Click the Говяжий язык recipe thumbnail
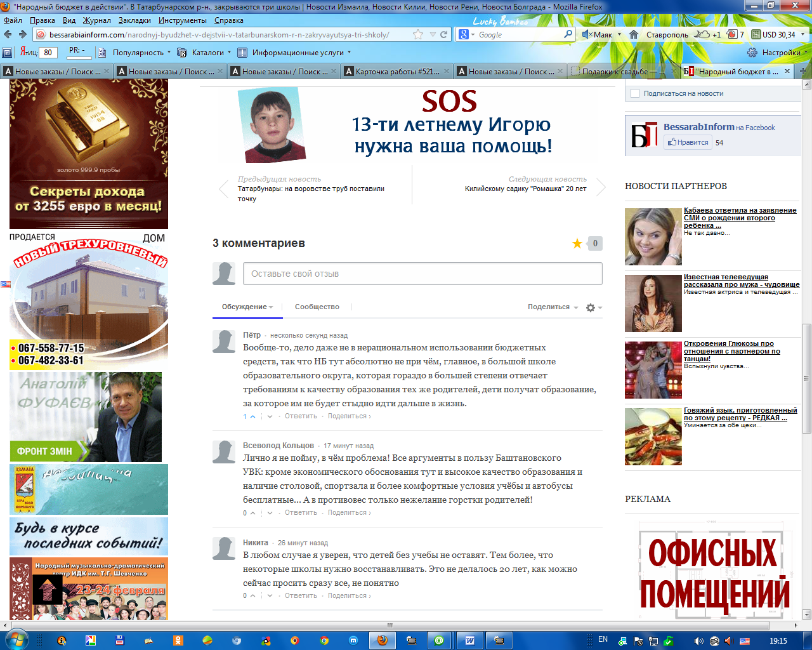This screenshot has height=650, width=812. coord(653,437)
